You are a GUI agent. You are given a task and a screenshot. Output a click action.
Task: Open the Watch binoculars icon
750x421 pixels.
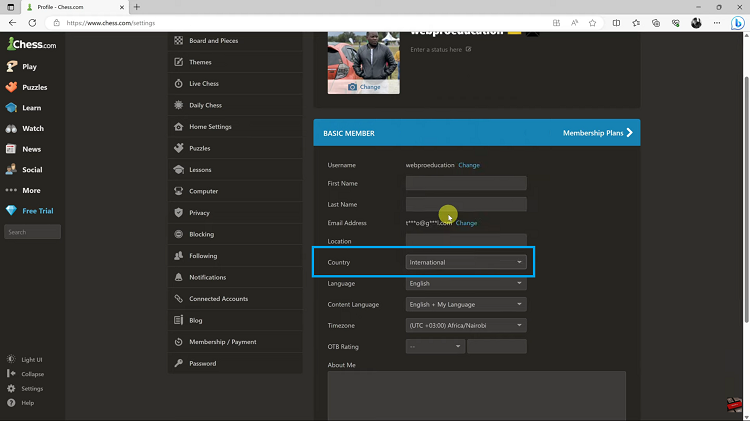tap(11, 128)
